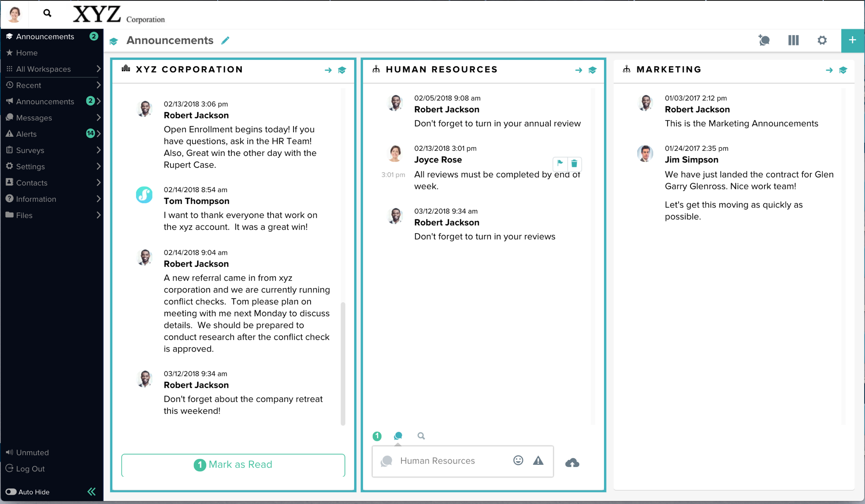Collapse the sidebar with double chevron

[92, 492]
